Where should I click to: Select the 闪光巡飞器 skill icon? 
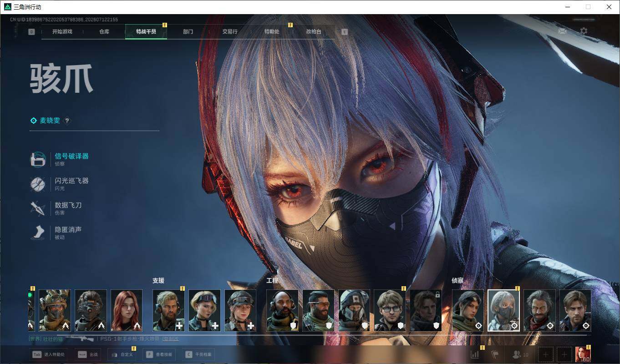[38, 184]
